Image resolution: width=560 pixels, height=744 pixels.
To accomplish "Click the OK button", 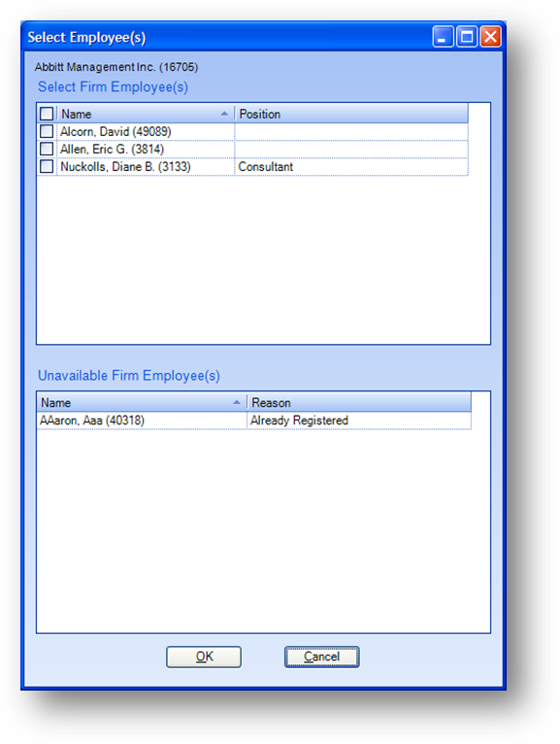I will [x=204, y=657].
